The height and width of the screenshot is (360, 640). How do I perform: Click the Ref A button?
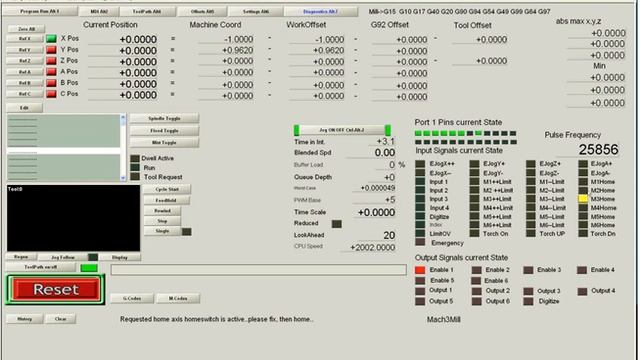click(24, 72)
